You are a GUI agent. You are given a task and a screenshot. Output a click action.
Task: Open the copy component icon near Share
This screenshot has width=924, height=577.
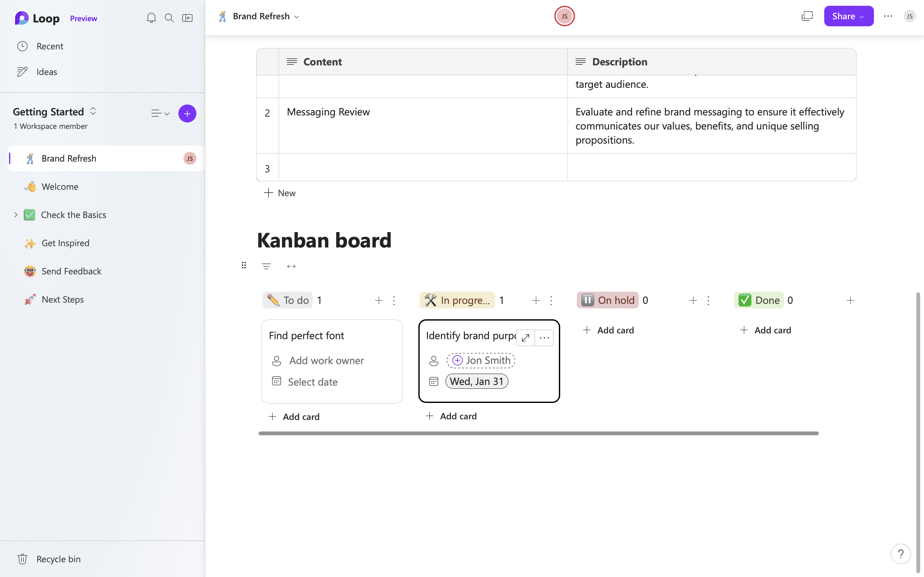807,16
